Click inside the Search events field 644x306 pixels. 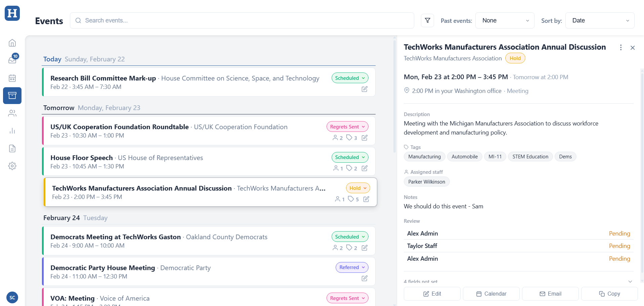202,20
